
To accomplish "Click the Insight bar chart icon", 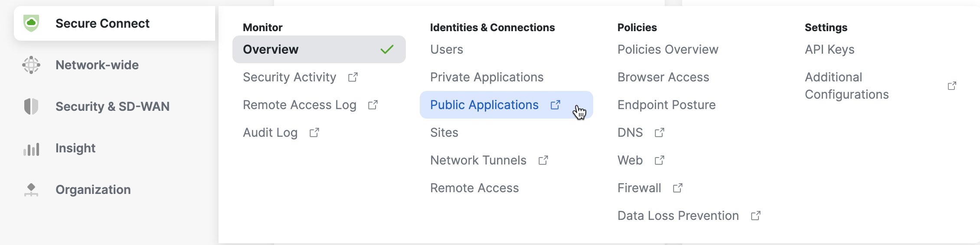I will pos(31,149).
